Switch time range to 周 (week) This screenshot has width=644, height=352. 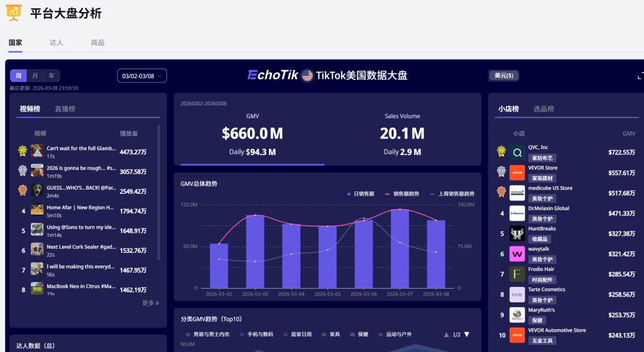coord(18,76)
